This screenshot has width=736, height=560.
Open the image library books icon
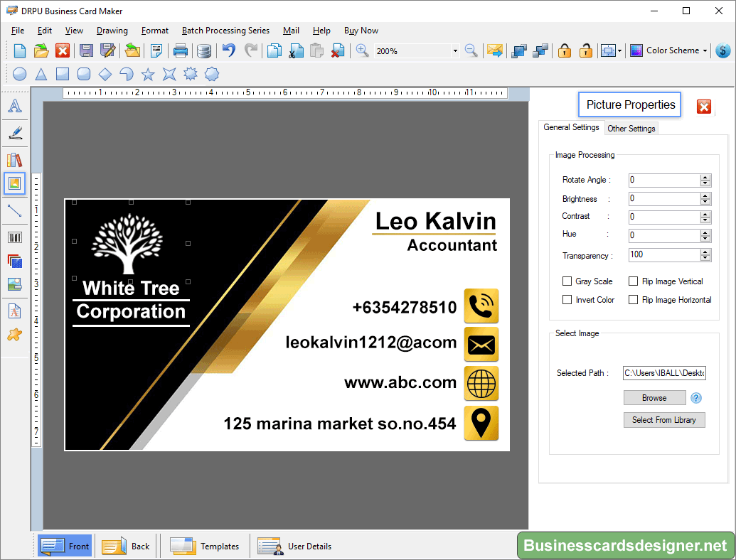point(14,160)
